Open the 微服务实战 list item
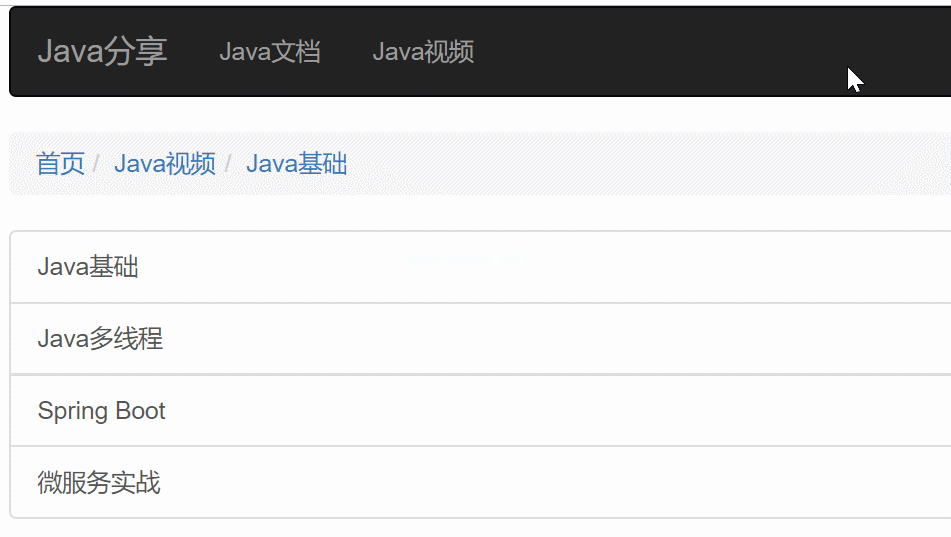951x537 pixels. (480, 482)
